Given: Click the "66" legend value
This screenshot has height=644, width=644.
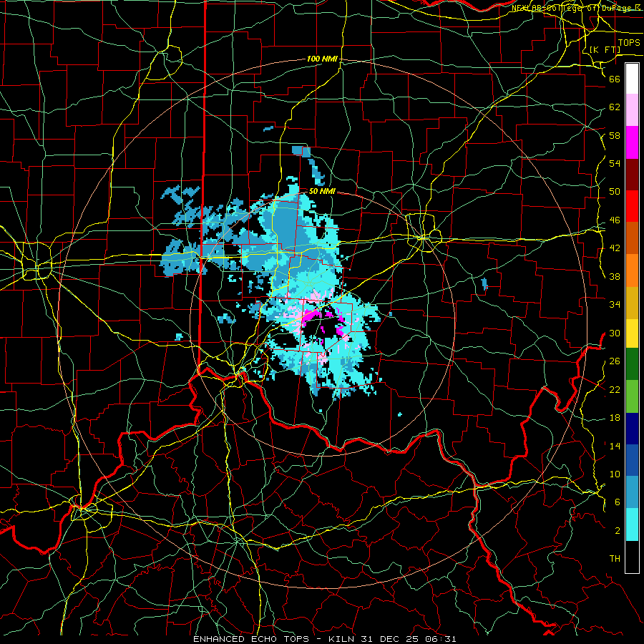Looking at the screenshot, I should 615,79.
